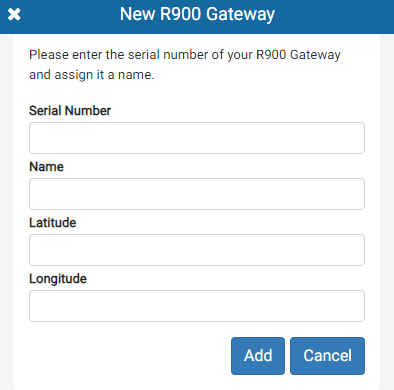
Task: Place cursor in the Longitude field
Action: click(x=197, y=306)
